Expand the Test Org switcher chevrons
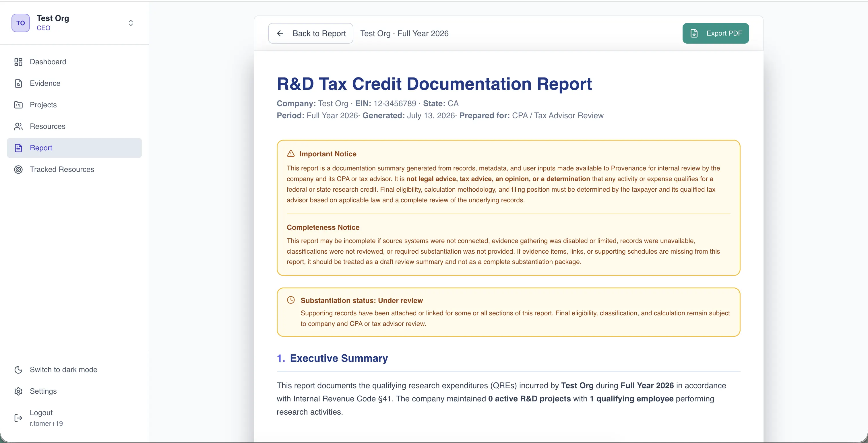Screen dimensions: 868x443 coord(131,23)
